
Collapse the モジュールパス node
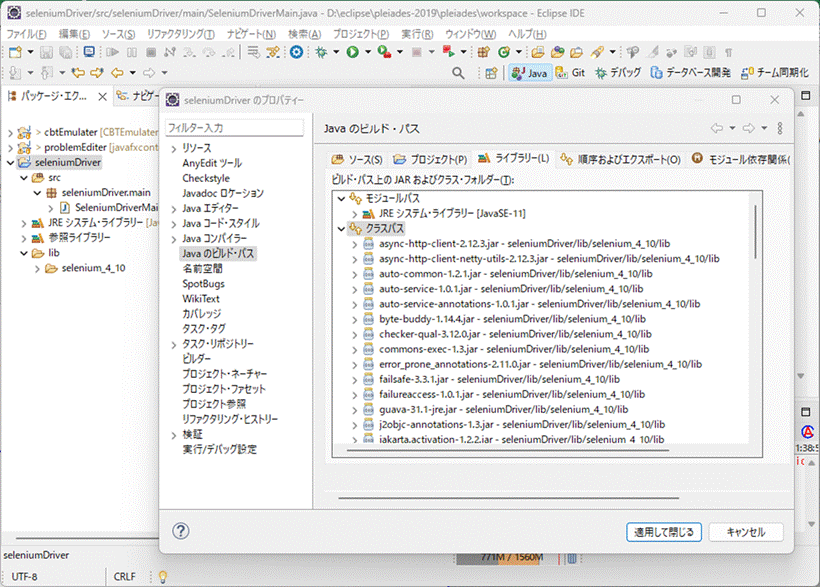[x=341, y=198]
